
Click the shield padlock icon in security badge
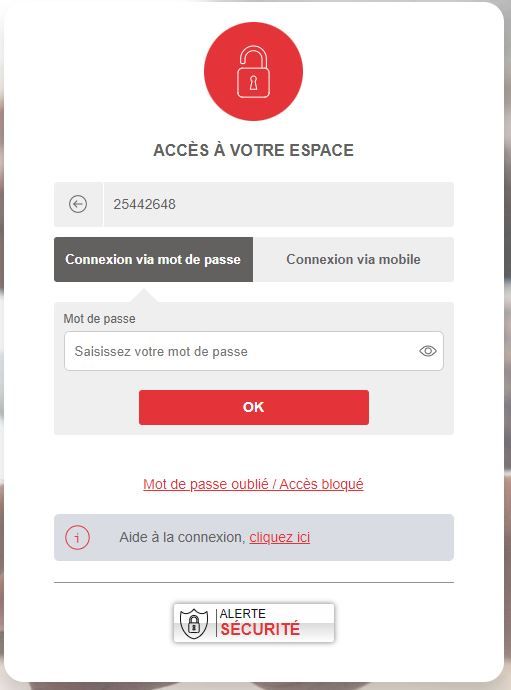point(194,623)
